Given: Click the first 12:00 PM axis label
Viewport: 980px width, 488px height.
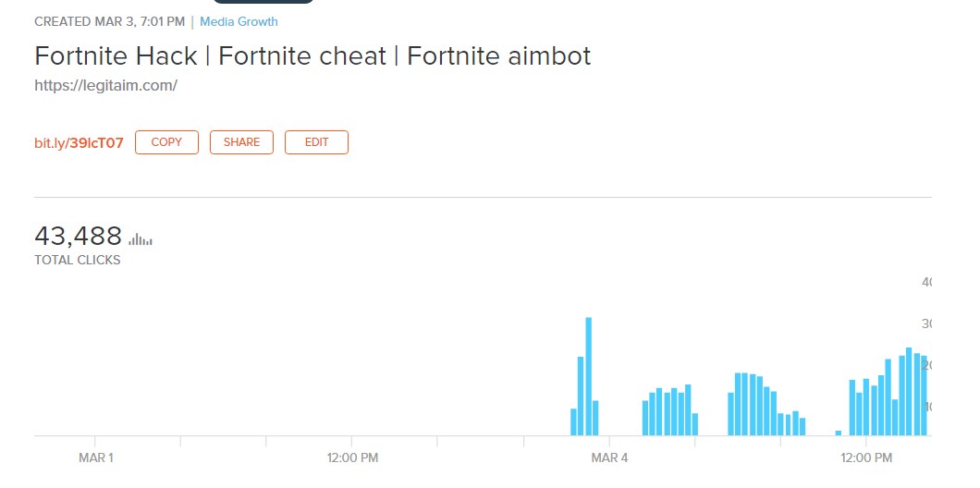Looking at the screenshot, I should pyautogui.click(x=352, y=457).
